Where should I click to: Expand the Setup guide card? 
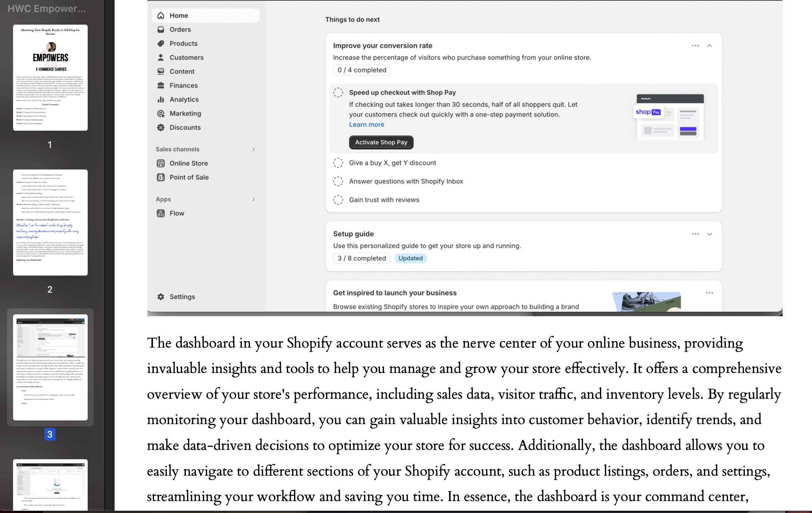[x=709, y=234]
